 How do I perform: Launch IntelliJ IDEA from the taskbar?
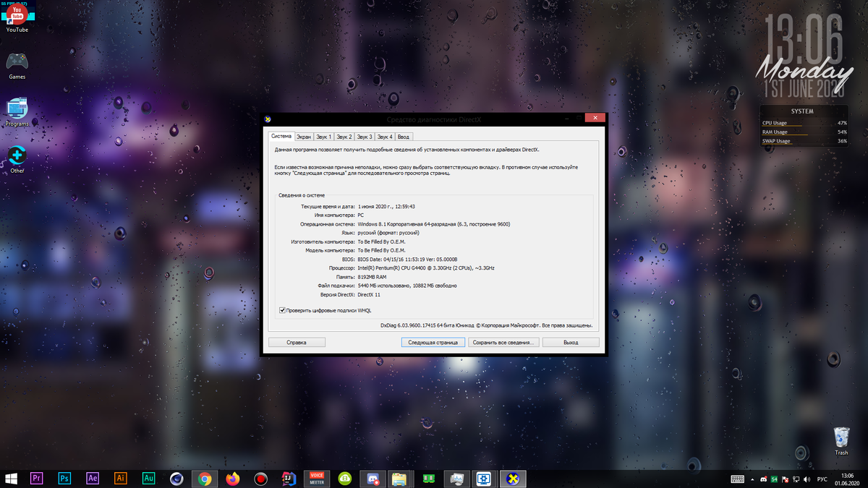(289, 479)
